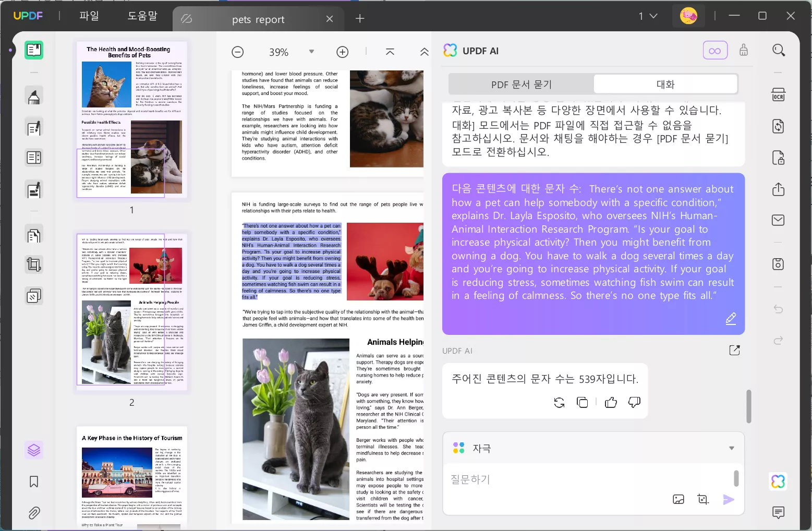Viewport: 812px width, 531px height.
Task: Switch to the PDF 문서 묻기 tab
Action: pyautogui.click(x=522, y=85)
